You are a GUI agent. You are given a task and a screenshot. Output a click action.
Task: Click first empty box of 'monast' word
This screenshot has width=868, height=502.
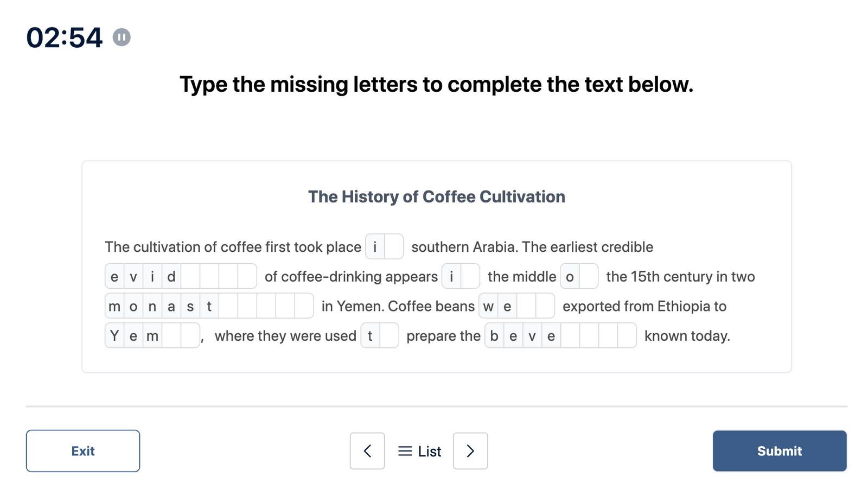pyautogui.click(x=228, y=307)
